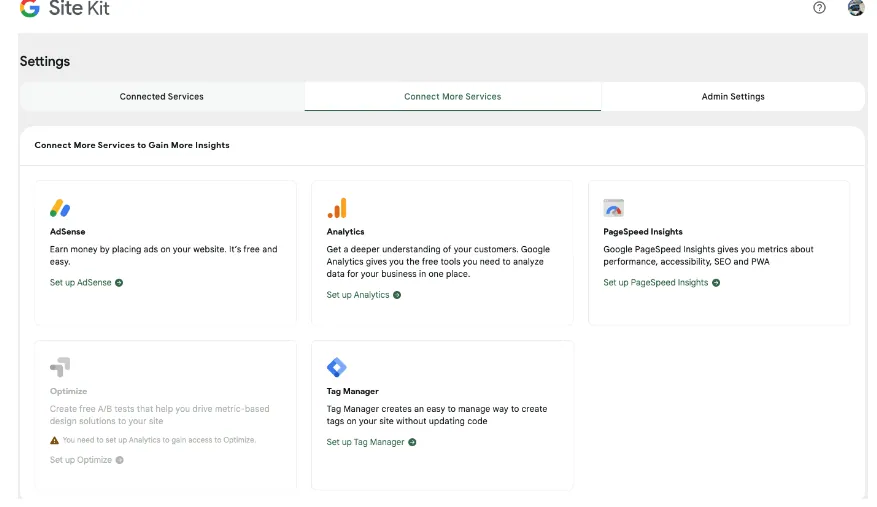877x507 pixels.
Task: Click arrow icon beside Set up PageSpeed Insights
Action: coord(716,283)
